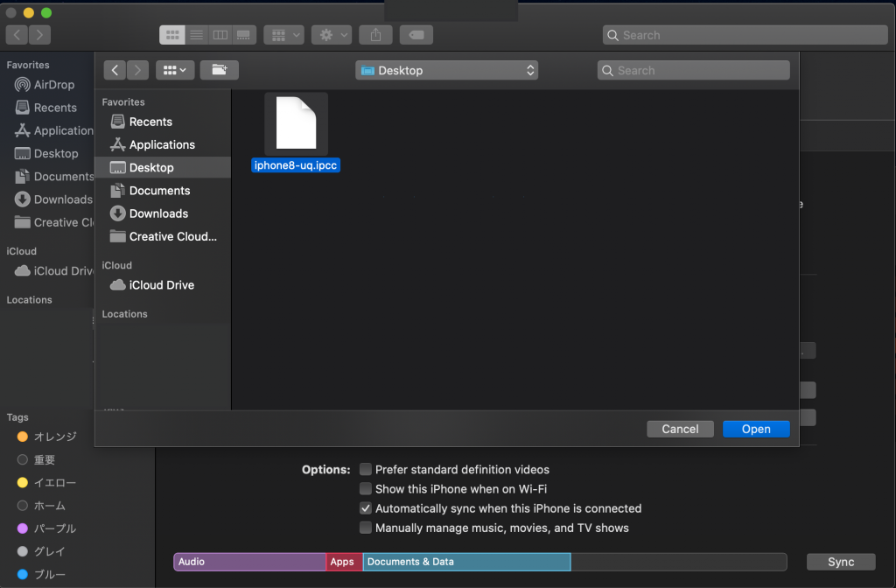Open the dialog's icon view options dropdown
Viewport: 896px width, 588px height.
coord(175,70)
